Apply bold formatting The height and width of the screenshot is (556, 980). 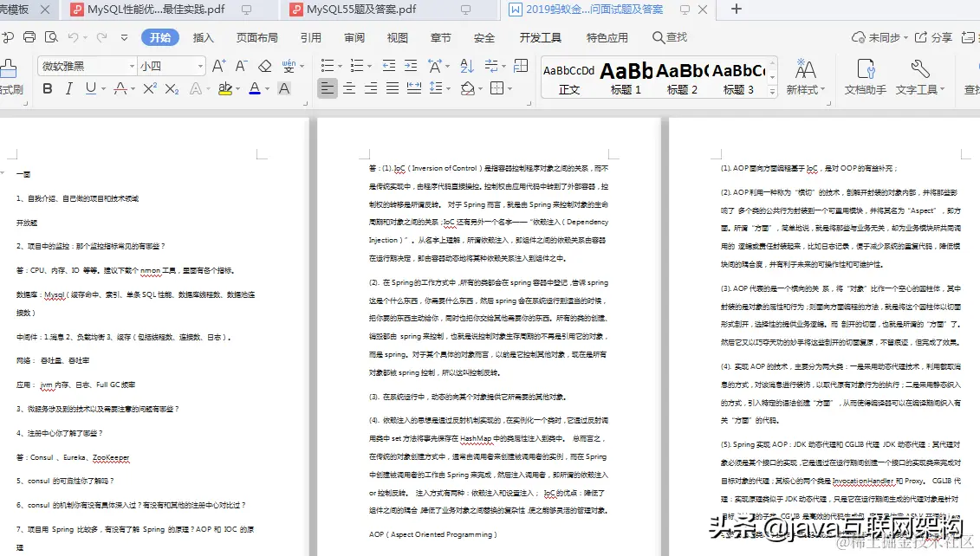(x=49, y=88)
